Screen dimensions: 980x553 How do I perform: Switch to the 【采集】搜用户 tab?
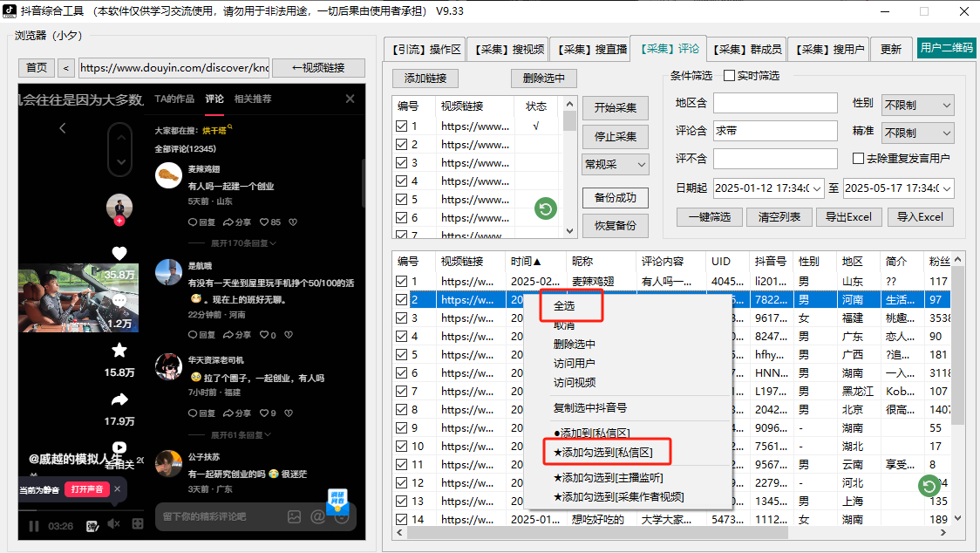pos(829,49)
